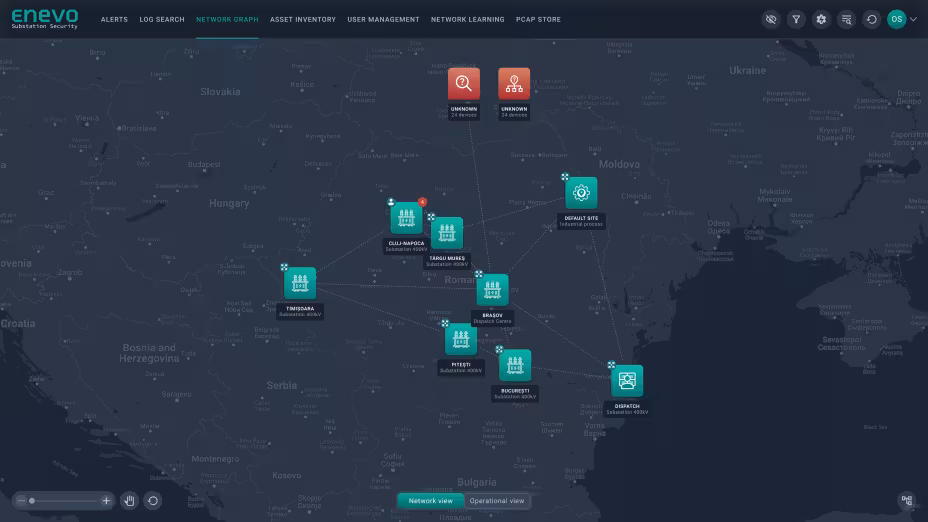Image resolution: width=928 pixels, height=522 pixels.
Task: Expand Timisoara node via corner badge
Action: (284, 268)
